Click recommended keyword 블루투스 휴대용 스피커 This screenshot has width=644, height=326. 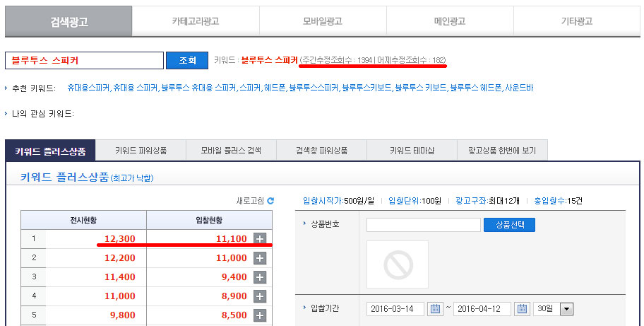[198, 88]
